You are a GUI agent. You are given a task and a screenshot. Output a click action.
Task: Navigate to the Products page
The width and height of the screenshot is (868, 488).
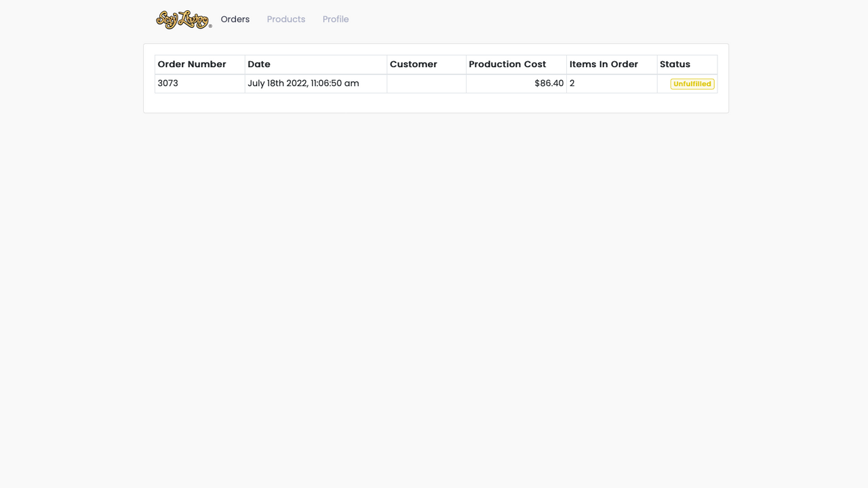point(285,19)
